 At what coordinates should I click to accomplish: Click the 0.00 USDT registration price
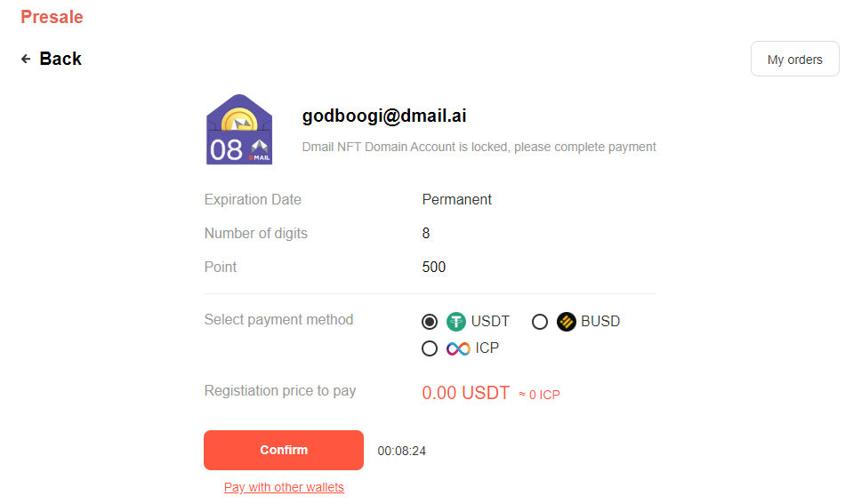pyautogui.click(x=465, y=393)
